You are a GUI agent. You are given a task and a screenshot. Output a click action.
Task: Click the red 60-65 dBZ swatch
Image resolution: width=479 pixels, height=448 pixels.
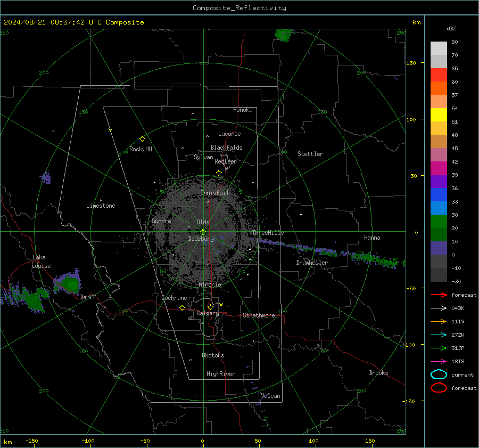point(439,75)
